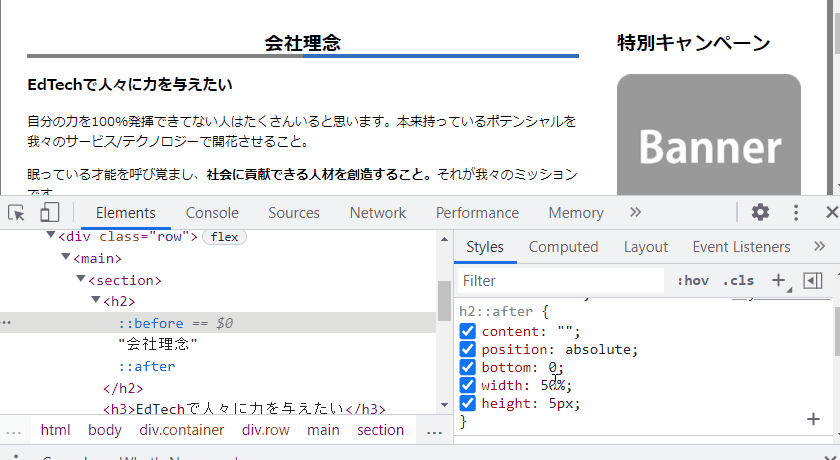The width and height of the screenshot is (840, 460).
Task: Toggle the :hov element state button
Action: point(693,281)
